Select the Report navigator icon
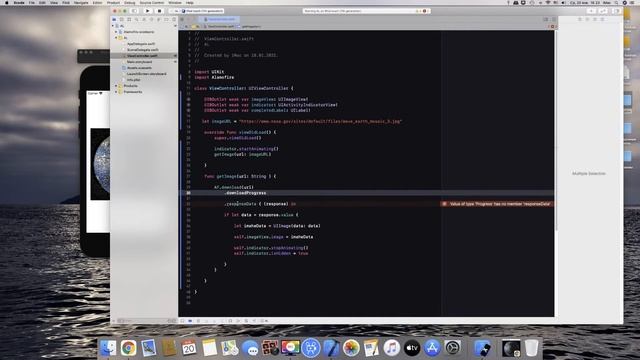The image size is (640, 360). coord(174,19)
